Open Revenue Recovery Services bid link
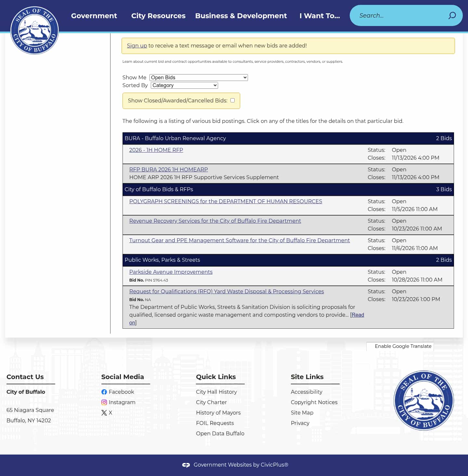The image size is (468, 476). click(x=215, y=221)
